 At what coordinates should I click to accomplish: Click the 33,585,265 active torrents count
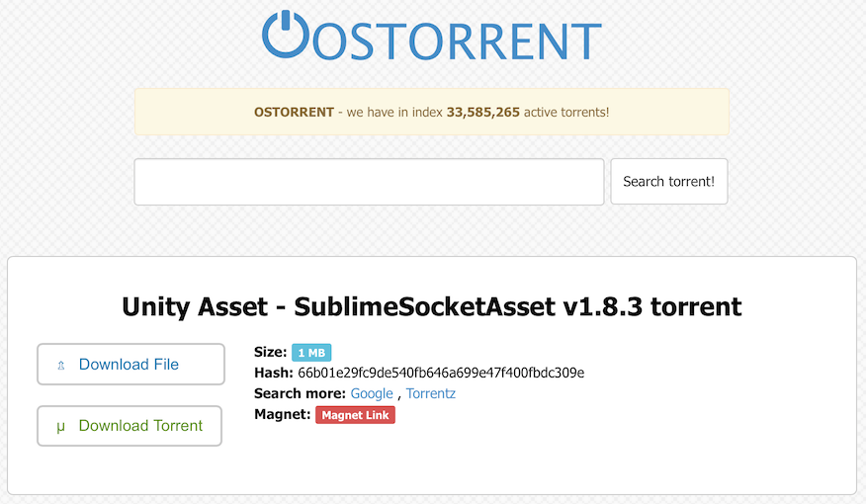pos(483,112)
